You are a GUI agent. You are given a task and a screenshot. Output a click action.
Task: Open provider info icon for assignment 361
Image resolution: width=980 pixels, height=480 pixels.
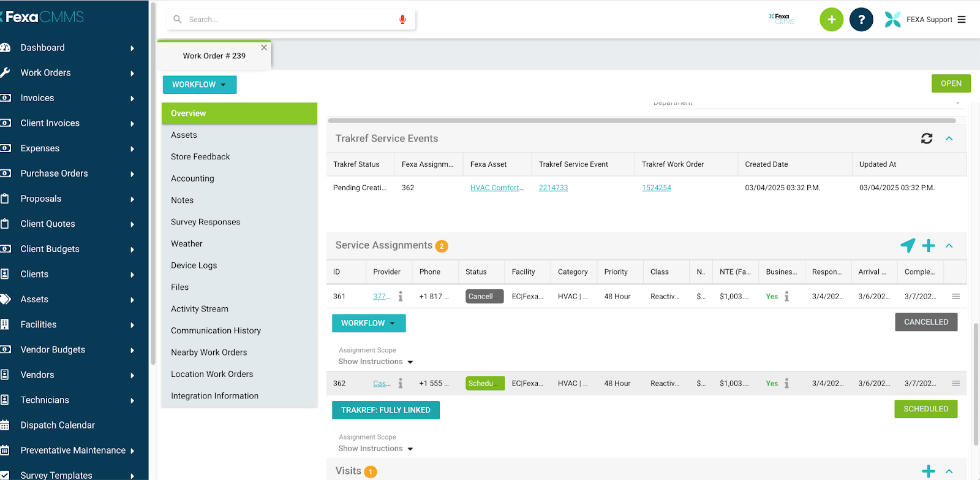tap(401, 296)
